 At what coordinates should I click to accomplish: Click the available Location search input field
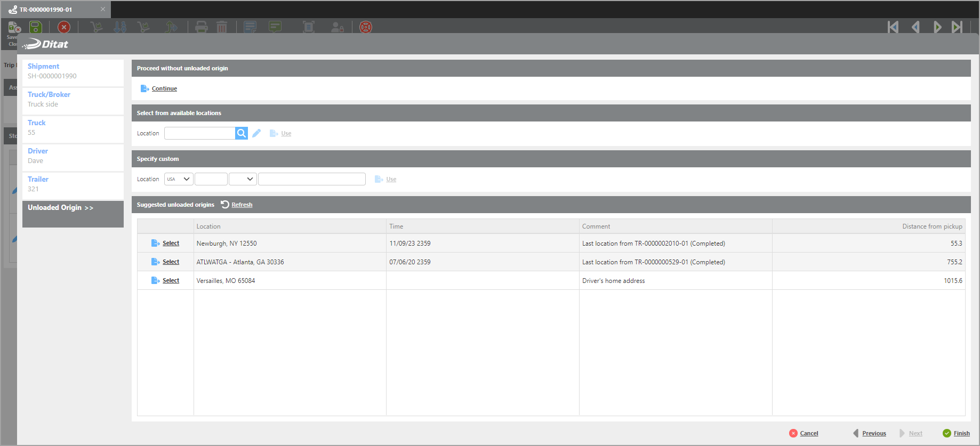click(199, 133)
